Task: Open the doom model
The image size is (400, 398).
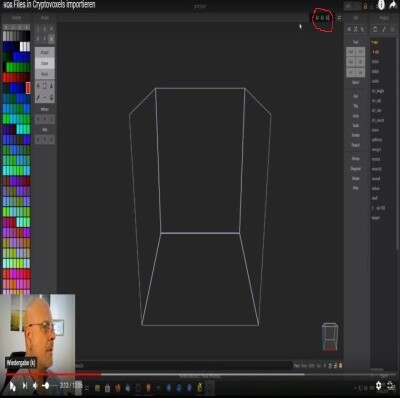Action: point(375,130)
